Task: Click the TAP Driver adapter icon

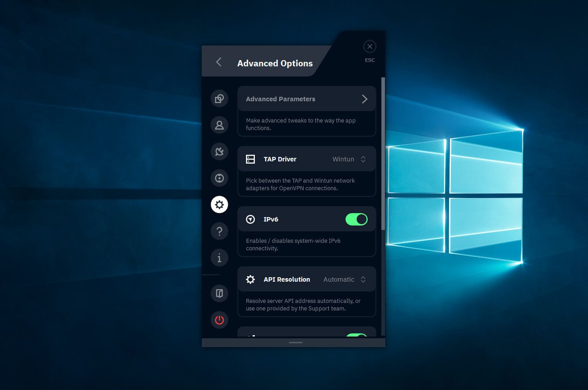Action: click(250, 159)
